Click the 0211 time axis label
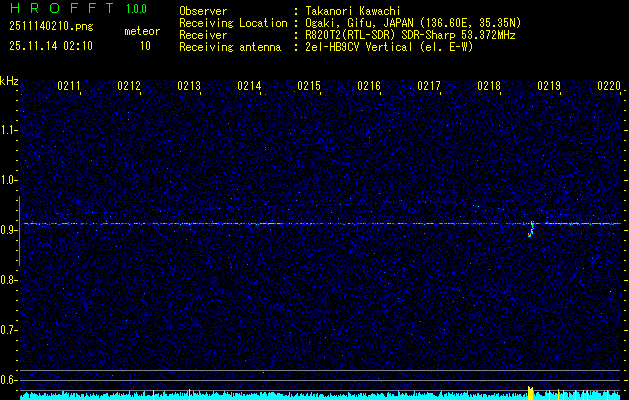This screenshot has width=629, height=400. coord(69,86)
